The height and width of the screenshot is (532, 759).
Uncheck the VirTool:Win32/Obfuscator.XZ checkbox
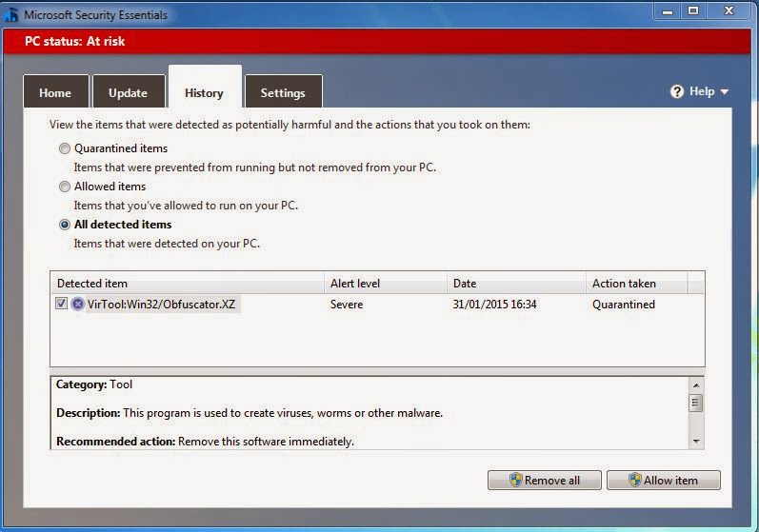(62, 304)
